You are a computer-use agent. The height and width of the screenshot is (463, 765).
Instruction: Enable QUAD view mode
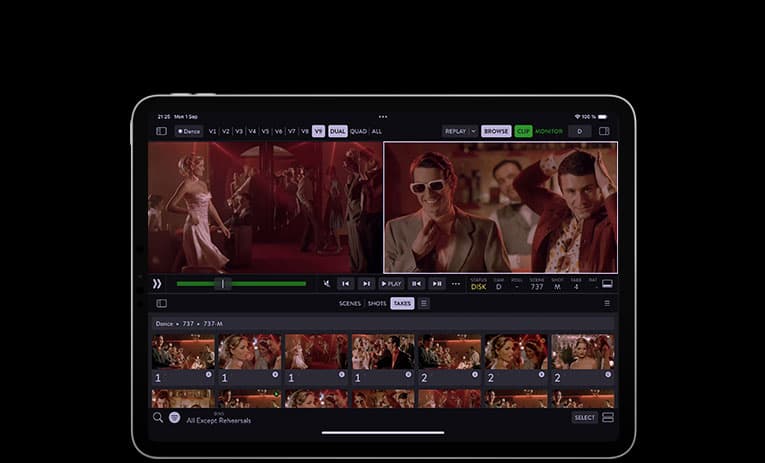pos(358,131)
